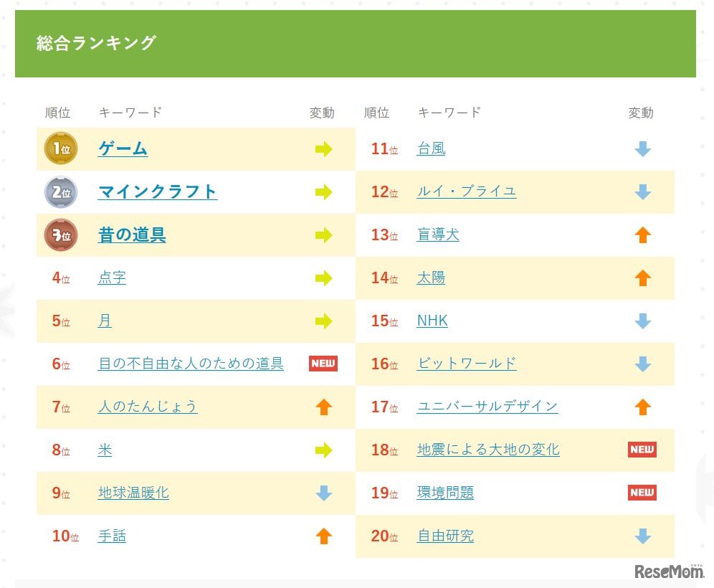Click the bronze 3位 medal icon
Image resolution: width=714 pixels, height=588 pixels.
tap(60, 234)
